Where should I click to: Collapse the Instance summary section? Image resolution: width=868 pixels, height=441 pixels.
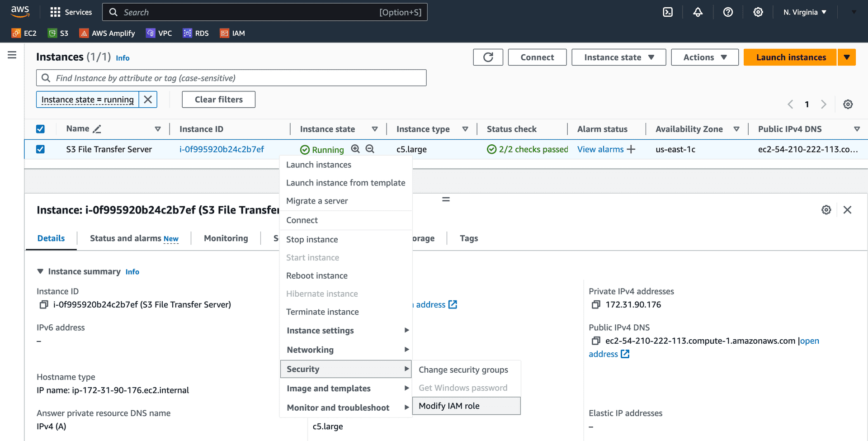(x=40, y=271)
